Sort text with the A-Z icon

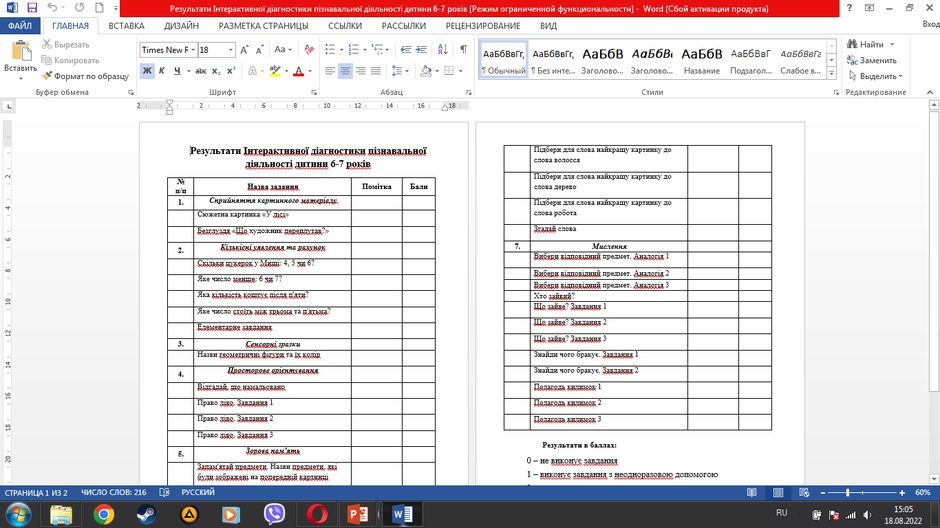[x=442, y=50]
